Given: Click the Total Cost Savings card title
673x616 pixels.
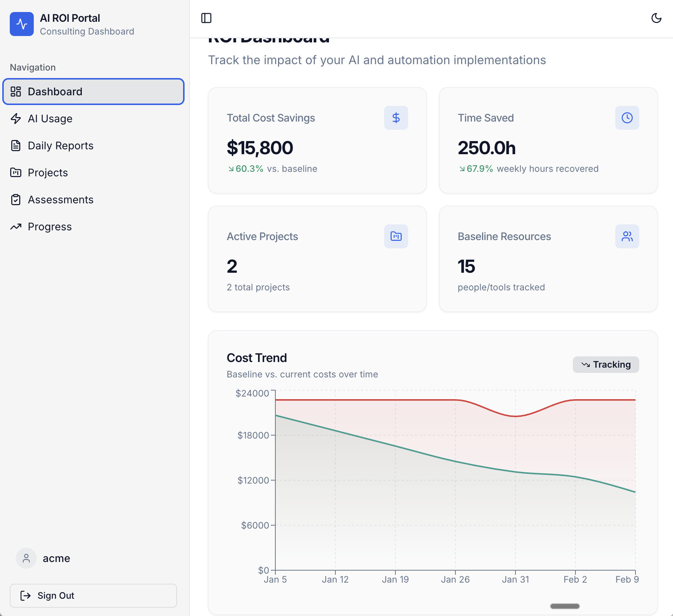Looking at the screenshot, I should [x=271, y=118].
